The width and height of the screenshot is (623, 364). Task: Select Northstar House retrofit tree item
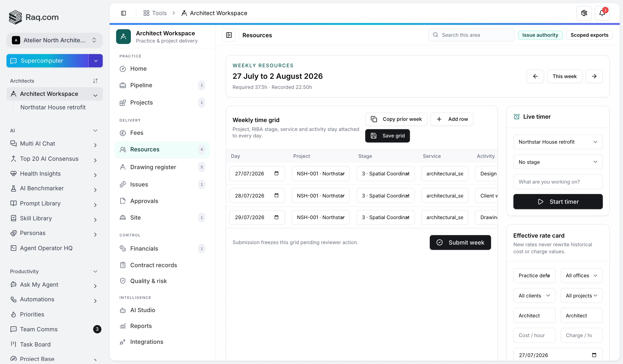tap(53, 107)
